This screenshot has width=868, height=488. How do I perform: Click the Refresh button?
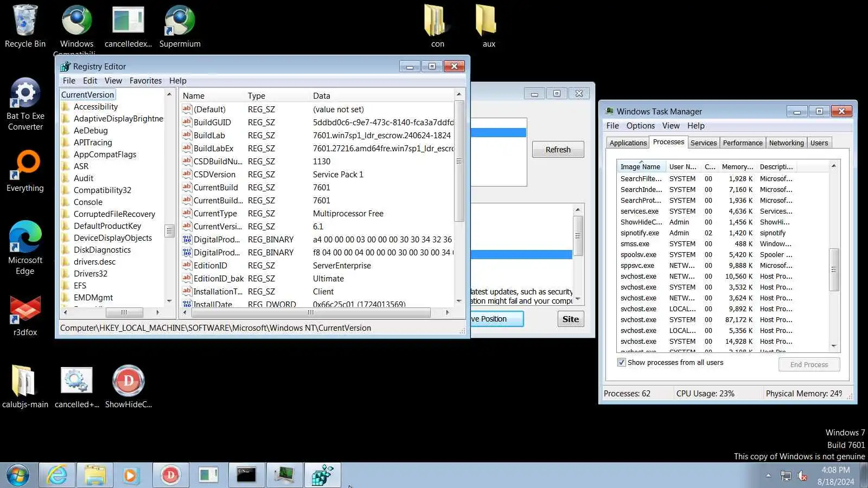click(x=558, y=150)
